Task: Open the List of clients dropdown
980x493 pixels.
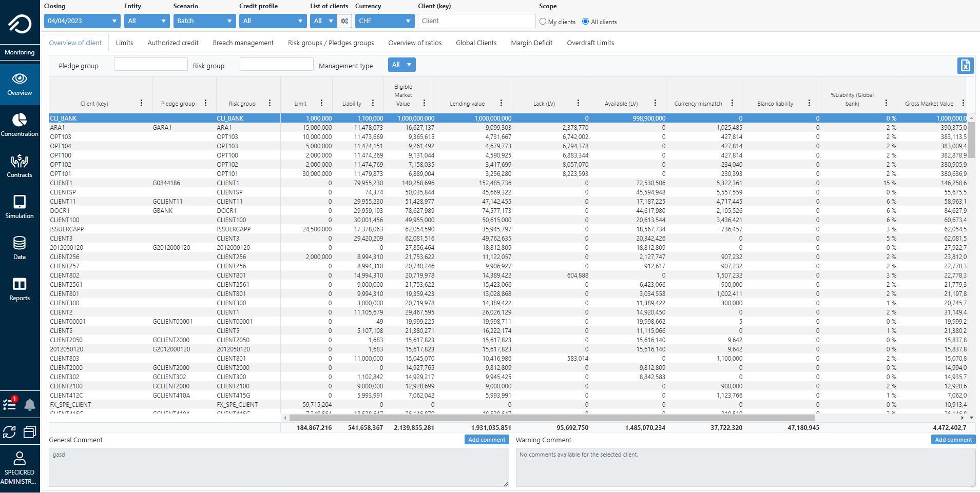Action: [x=323, y=21]
